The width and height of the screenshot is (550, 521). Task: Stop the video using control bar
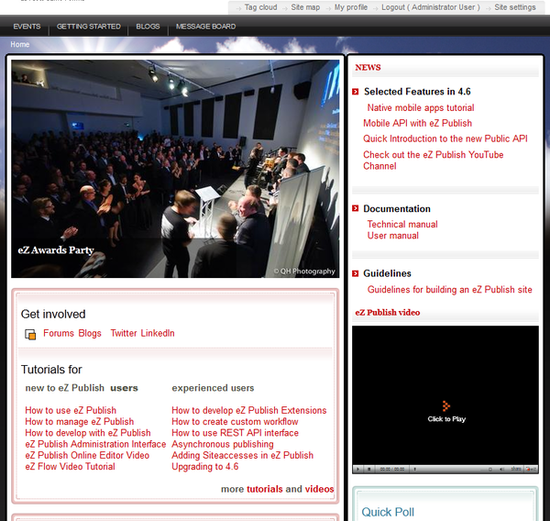pos(369,469)
